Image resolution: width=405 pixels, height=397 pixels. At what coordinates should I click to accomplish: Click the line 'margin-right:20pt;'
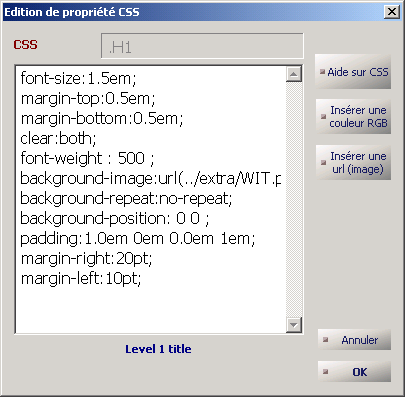point(86,259)
